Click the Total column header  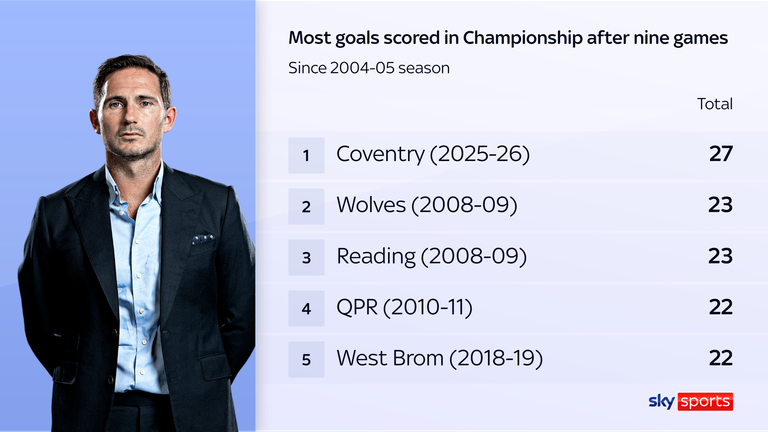click(714, 104)
